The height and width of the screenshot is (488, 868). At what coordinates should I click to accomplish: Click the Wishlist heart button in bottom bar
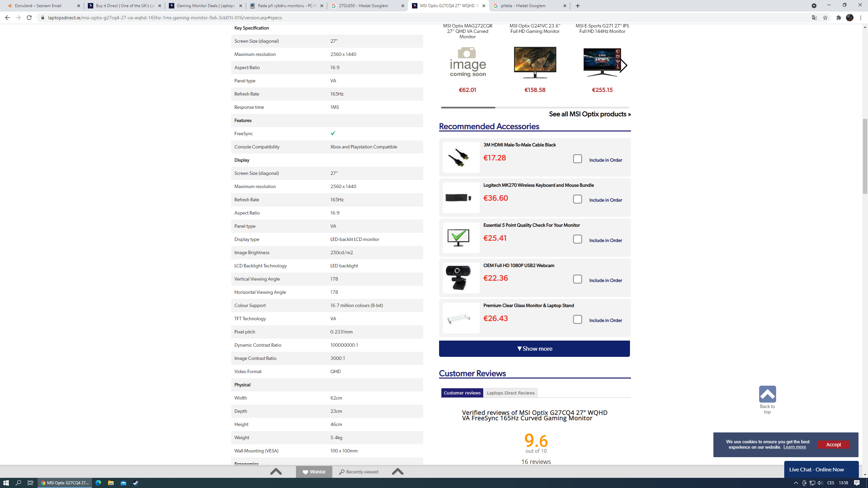314,472
